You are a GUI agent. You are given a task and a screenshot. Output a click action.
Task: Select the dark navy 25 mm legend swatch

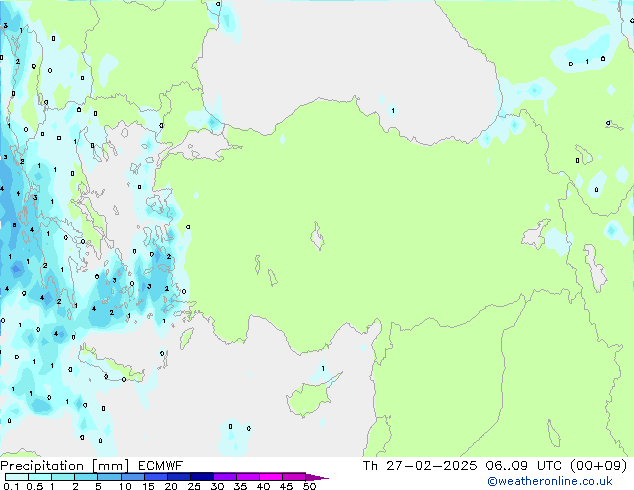tap(201, 476)
